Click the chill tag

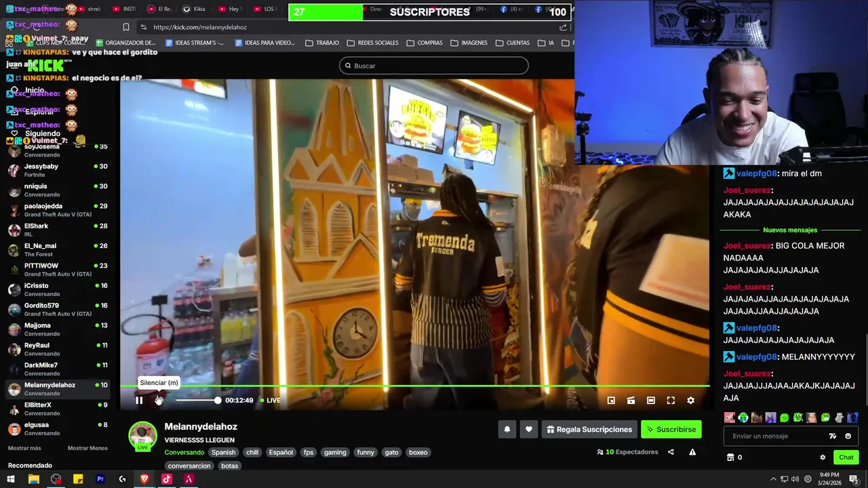[252, 452]
